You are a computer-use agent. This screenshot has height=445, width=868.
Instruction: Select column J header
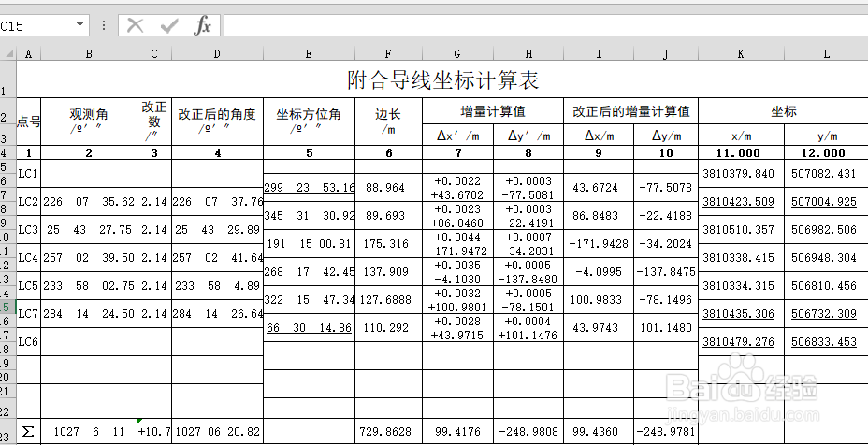666,53
